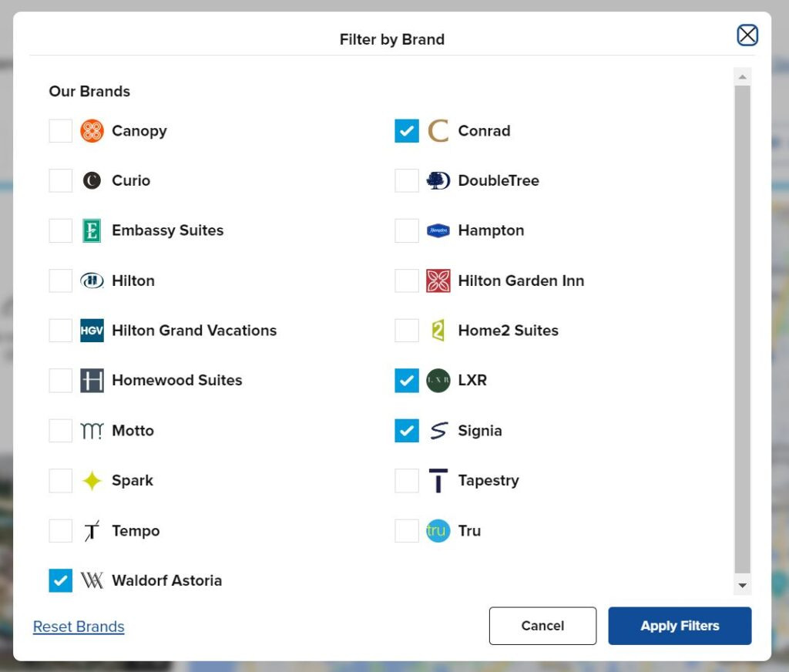Click the Curio brand logo icon
Screen dimensions: 789x672
click(92, 180)
